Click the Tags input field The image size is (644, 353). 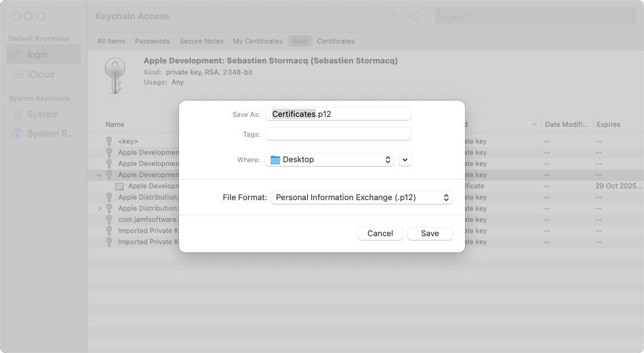338,134
